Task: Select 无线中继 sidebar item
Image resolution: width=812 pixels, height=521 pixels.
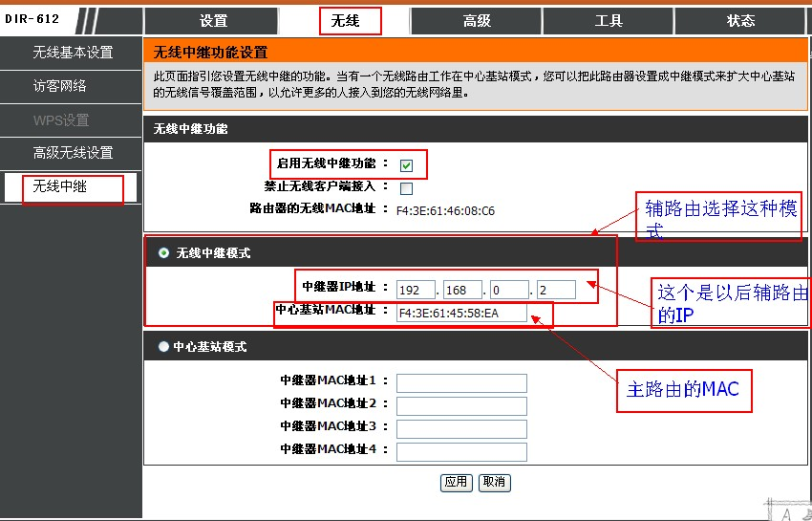Action: (x=60, y=186)
